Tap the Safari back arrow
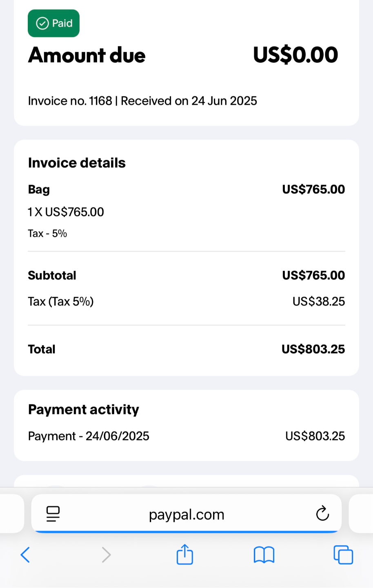Screen dimensions: 373x588 (x=25, y=555)
